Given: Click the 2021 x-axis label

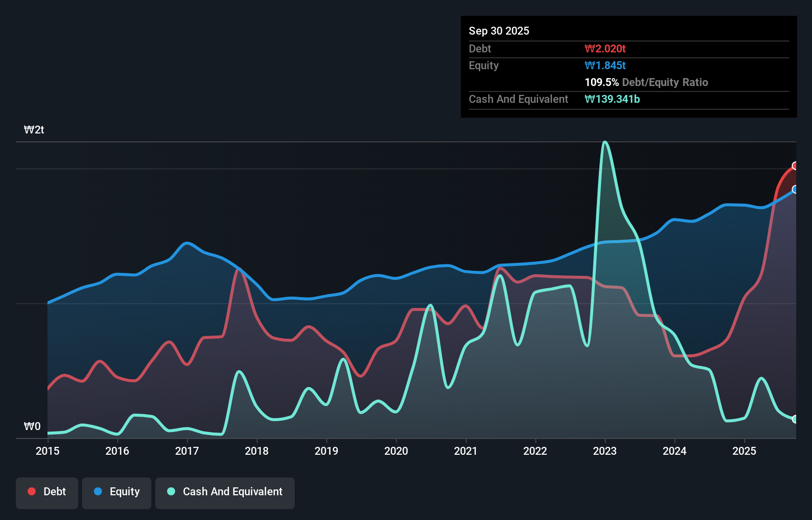Looking at the screenshot, I should [x=466, y=451].
